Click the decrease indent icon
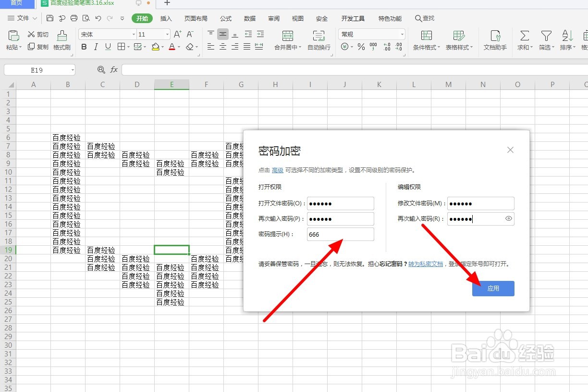This screenshot has height=392, width=588. point(248,34)
